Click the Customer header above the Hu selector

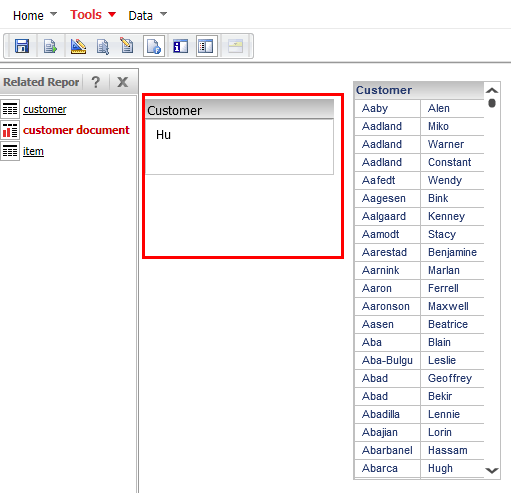[239, 109]
